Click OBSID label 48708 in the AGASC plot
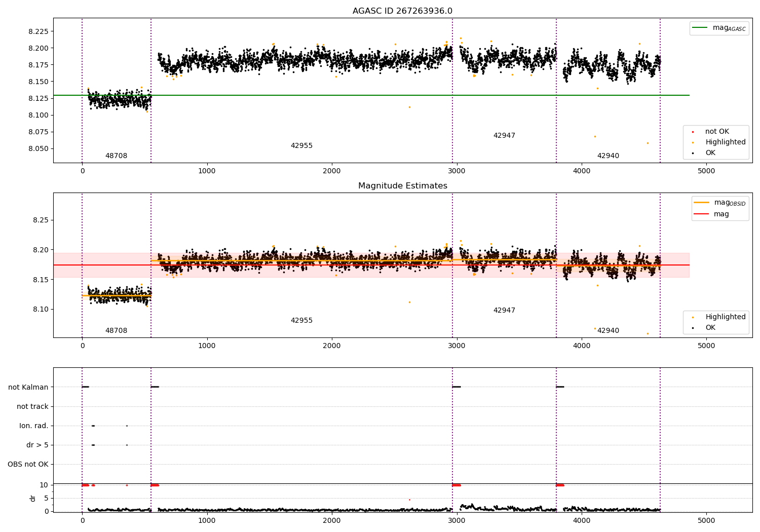Viewport: 760px width, 532px height. pyautogui.click(x=116, y=156)
